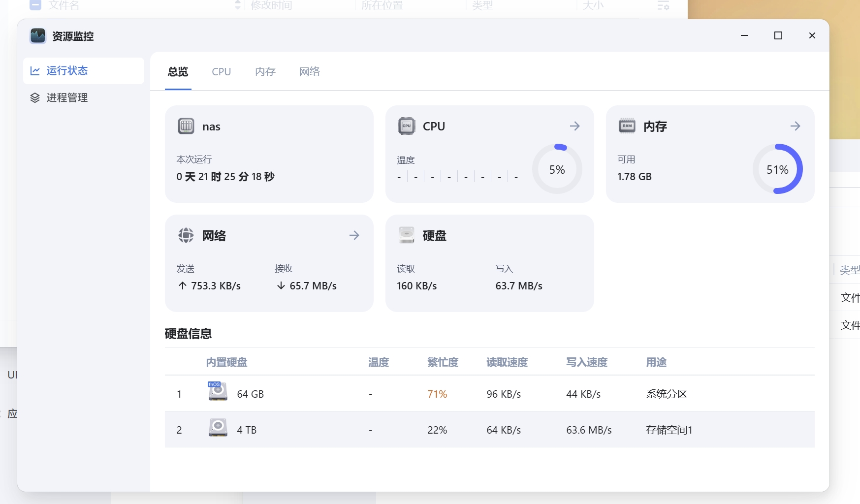Click the 硬盘信息 section heading

pos(188,334)
